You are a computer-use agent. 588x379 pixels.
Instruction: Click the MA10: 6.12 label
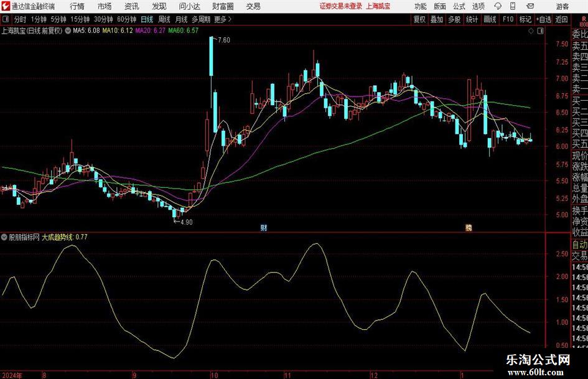(118, 30)
